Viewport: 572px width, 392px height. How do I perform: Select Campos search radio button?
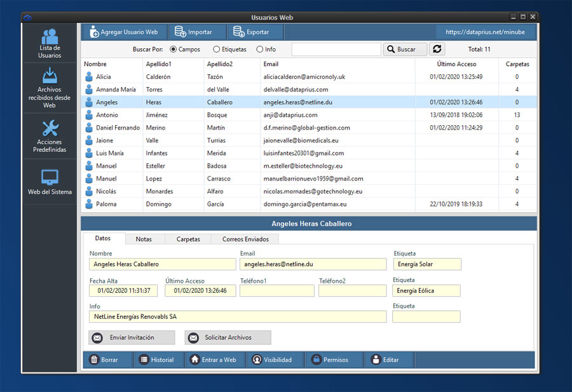tap(174, 49)
